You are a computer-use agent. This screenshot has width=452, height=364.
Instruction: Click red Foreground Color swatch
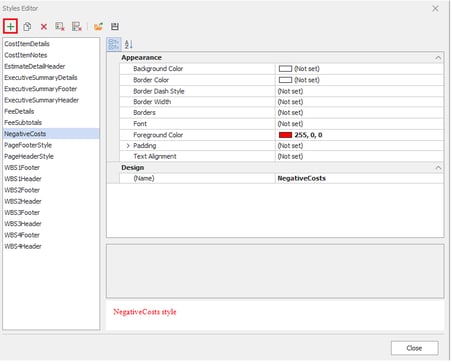tap(285, 135)
